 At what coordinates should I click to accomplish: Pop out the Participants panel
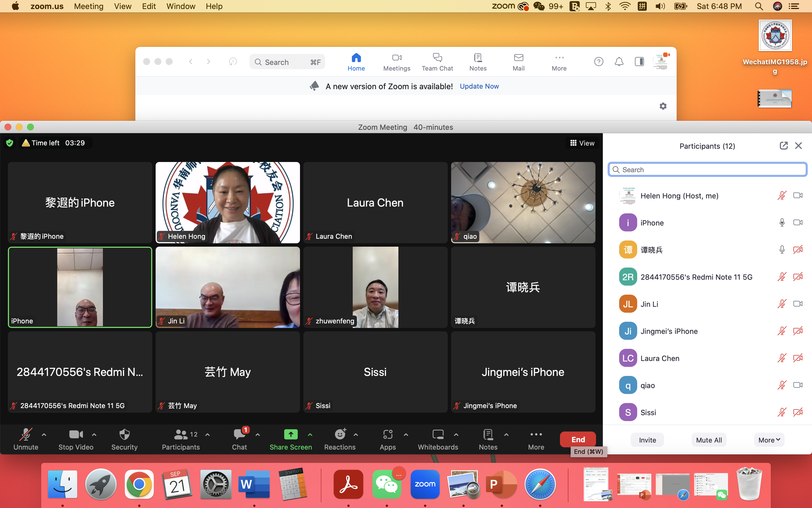(x=784, y=146)
